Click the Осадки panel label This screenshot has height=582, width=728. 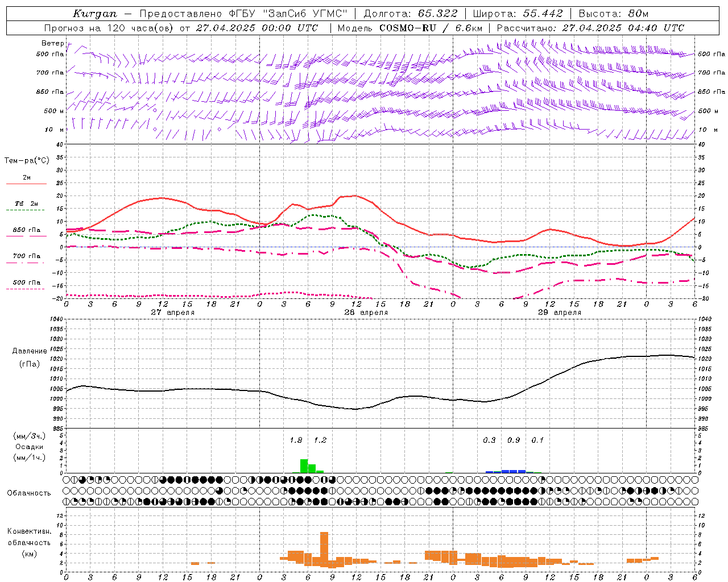point(30,447)
